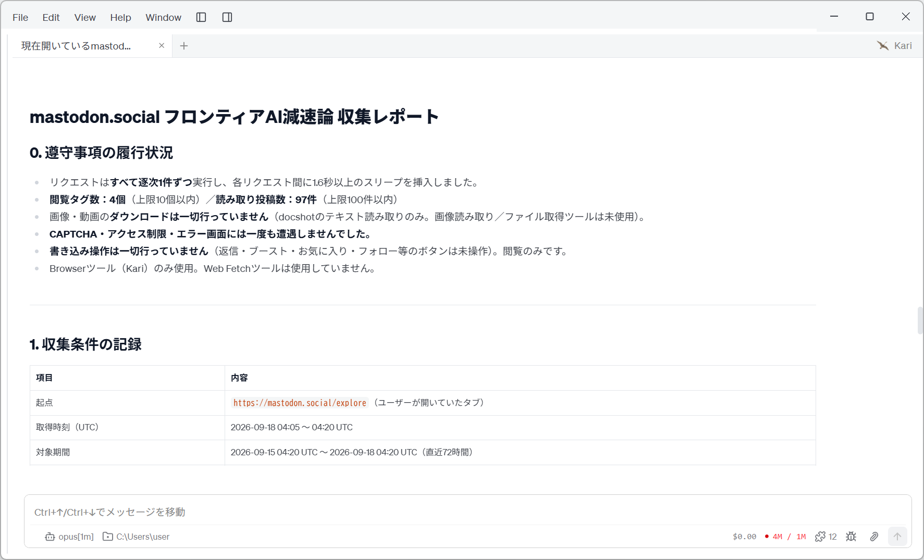The image size is (924, 560).
Task: Send the message with the up-arrow button
Action: (897, 537)
